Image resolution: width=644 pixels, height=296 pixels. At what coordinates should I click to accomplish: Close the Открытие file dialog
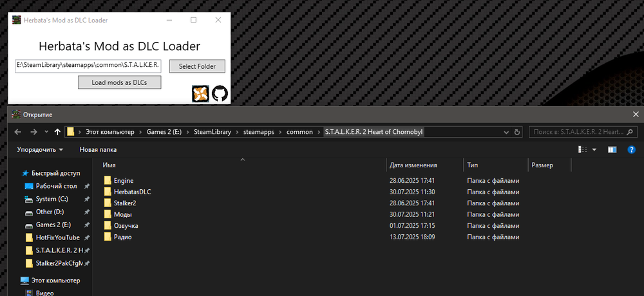pos(636,115)
